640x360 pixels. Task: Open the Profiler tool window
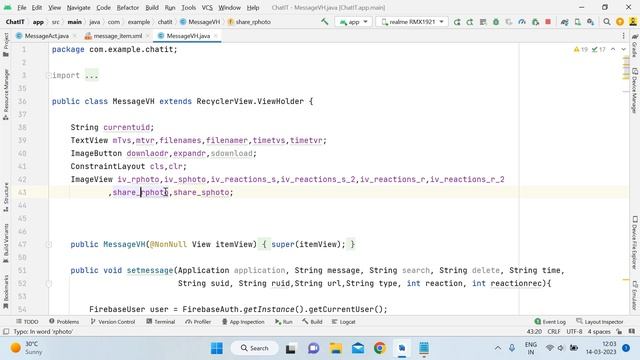(x=198, y=322)
